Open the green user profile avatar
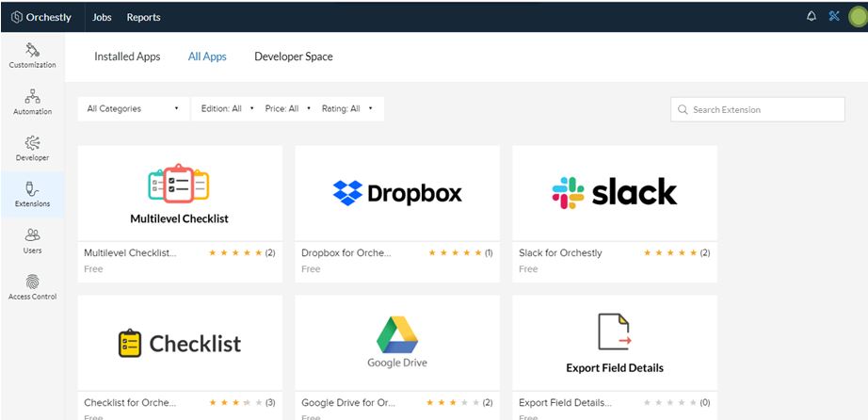868x420 pixels. [x=858, y=17]
